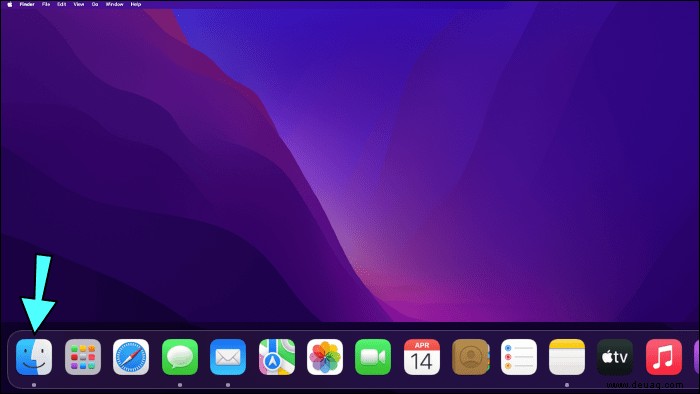Open the Window menu

[114, 4]
